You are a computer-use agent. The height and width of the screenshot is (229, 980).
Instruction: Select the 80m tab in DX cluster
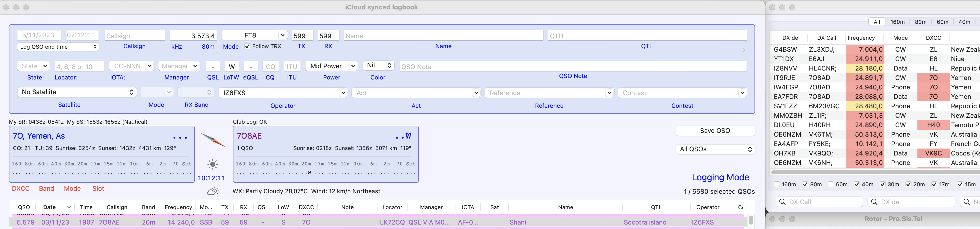coord(920,22)
